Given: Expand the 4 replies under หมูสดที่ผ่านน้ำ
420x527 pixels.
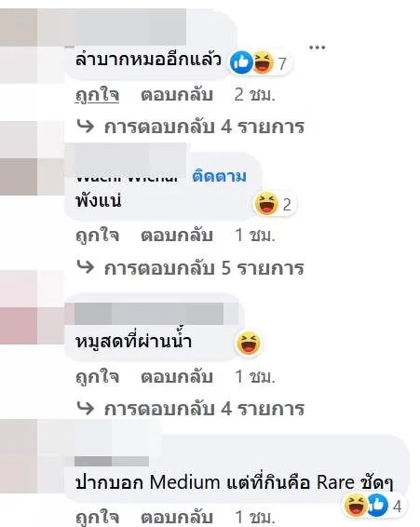Looking at the screenshot, I should 204,409.
